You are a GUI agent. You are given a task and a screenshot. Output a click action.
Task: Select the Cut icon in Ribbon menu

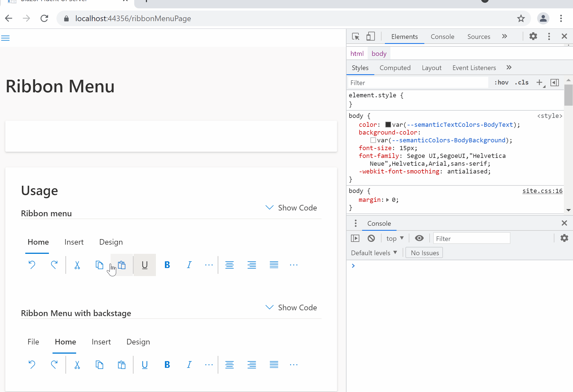(77, 265)
